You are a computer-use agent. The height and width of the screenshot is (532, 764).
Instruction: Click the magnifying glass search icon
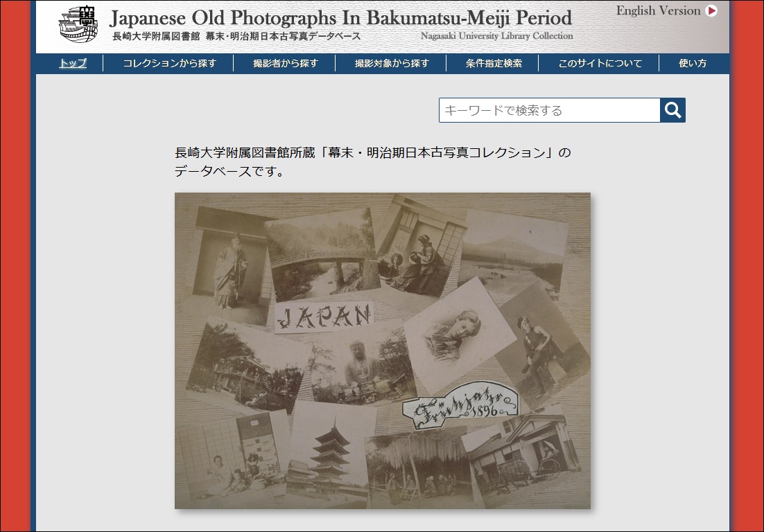point(673,110)
